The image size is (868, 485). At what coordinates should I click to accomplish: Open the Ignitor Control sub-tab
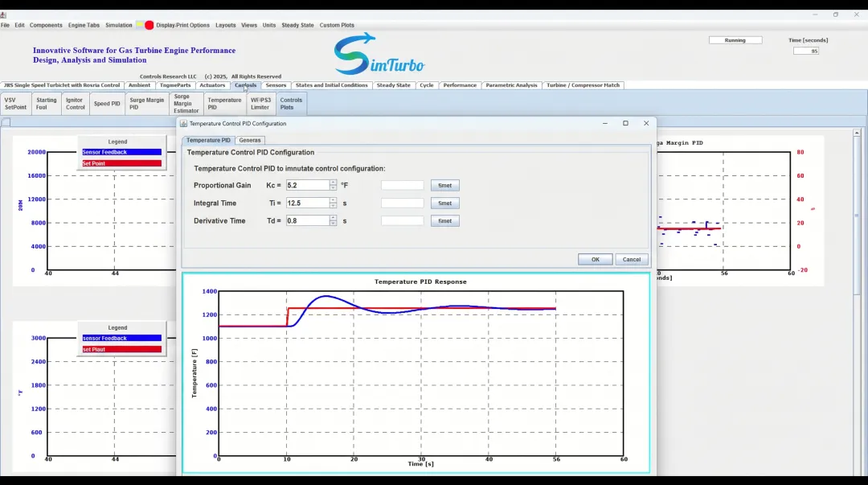tap(75, 104)
